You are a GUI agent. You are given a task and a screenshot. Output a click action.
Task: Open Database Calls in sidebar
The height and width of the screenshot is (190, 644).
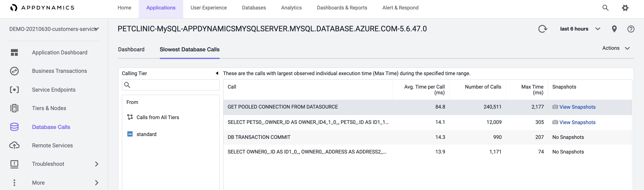51,127
